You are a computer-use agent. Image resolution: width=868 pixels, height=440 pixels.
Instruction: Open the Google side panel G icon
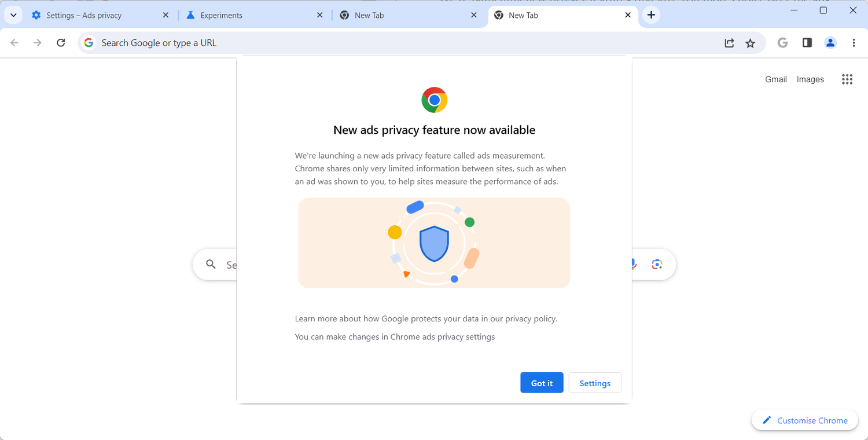(x=783, y=43)
